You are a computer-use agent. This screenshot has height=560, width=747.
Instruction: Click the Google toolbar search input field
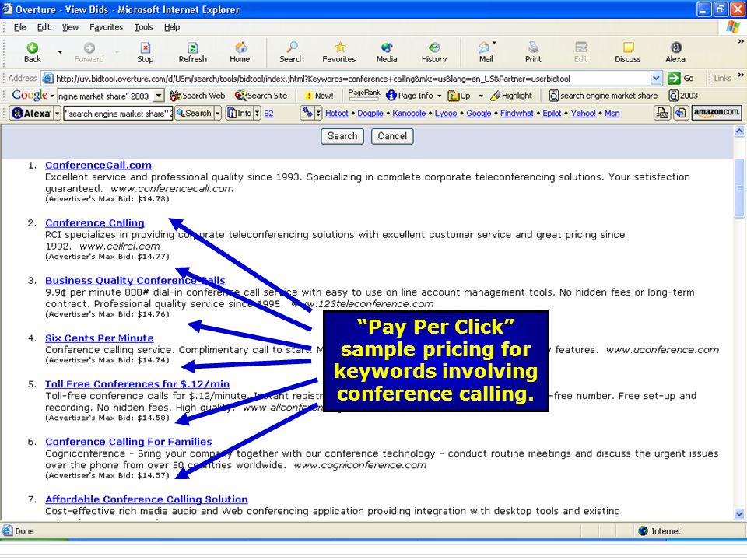click(x=106, y=96)
